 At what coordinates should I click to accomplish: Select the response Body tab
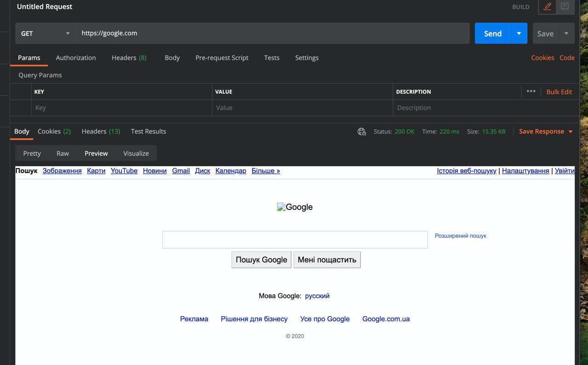click(22, 131)
